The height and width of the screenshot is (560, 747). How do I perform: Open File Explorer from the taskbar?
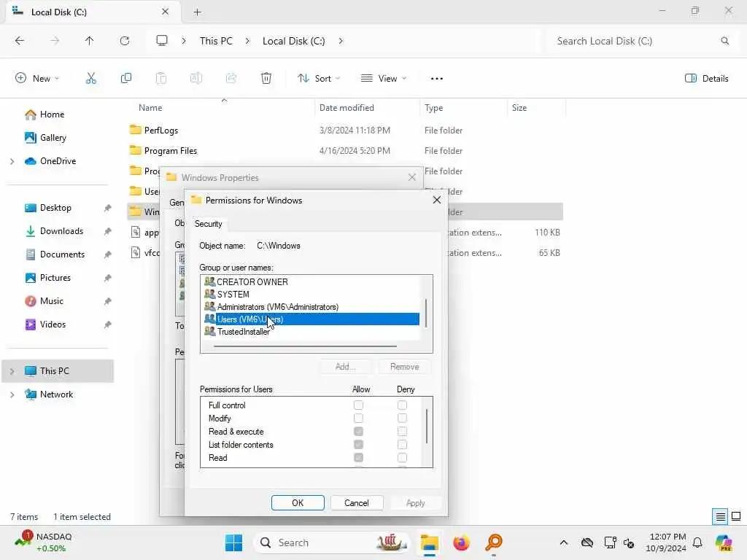[429, 542]
